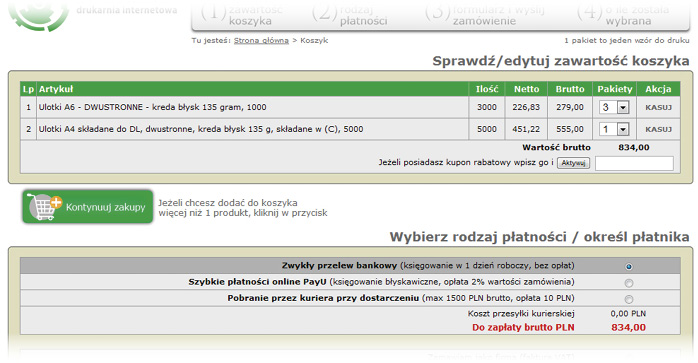Screen dimensions: 698x363
Task: Go to step 3 formularz zamówienie tab
Action: [x=484, y=14]
